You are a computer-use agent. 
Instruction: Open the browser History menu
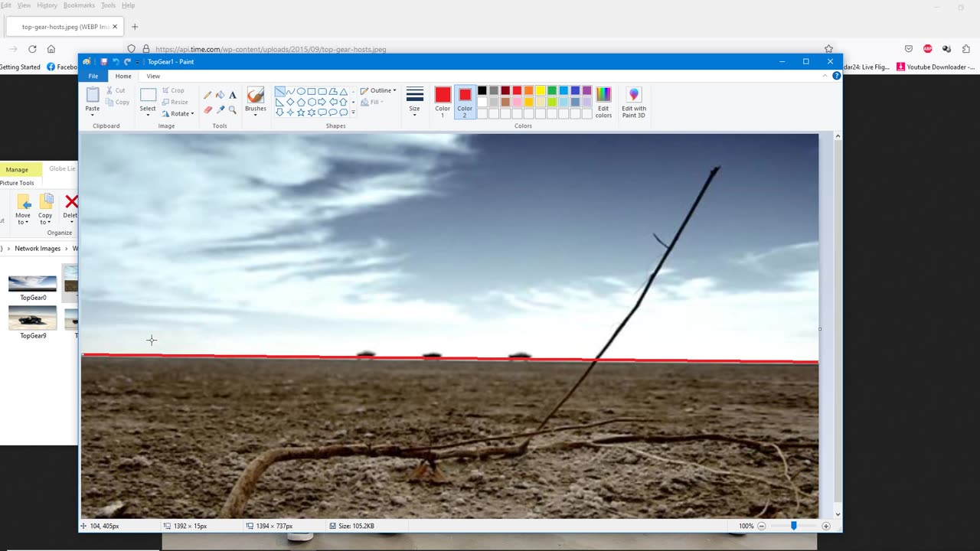tap(47, 5)
